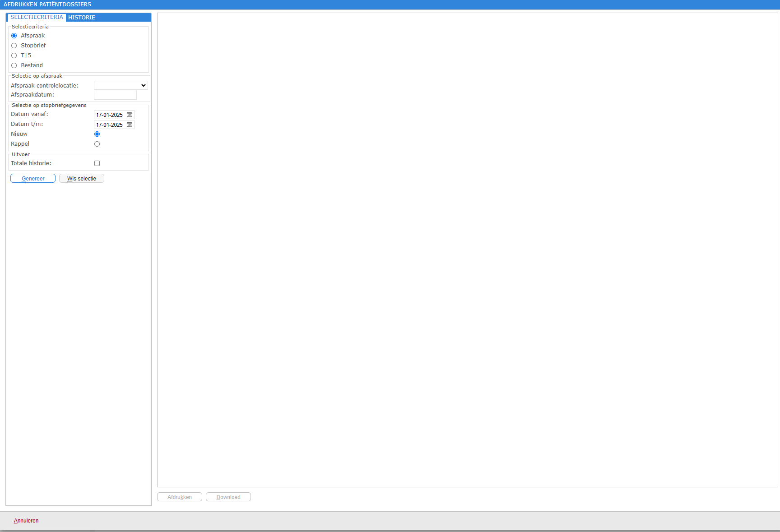
Task: Focus the Afspraakdatum input field
Action: point(115,95)
